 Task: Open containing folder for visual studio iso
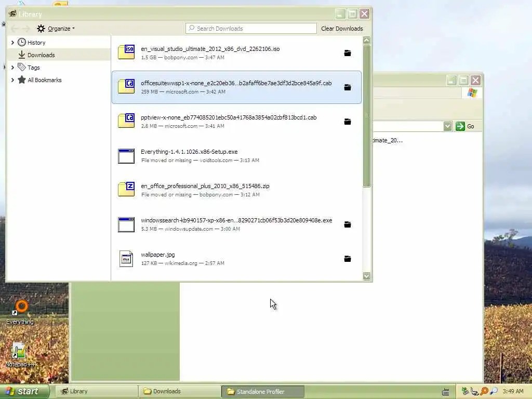coord(348,54)
